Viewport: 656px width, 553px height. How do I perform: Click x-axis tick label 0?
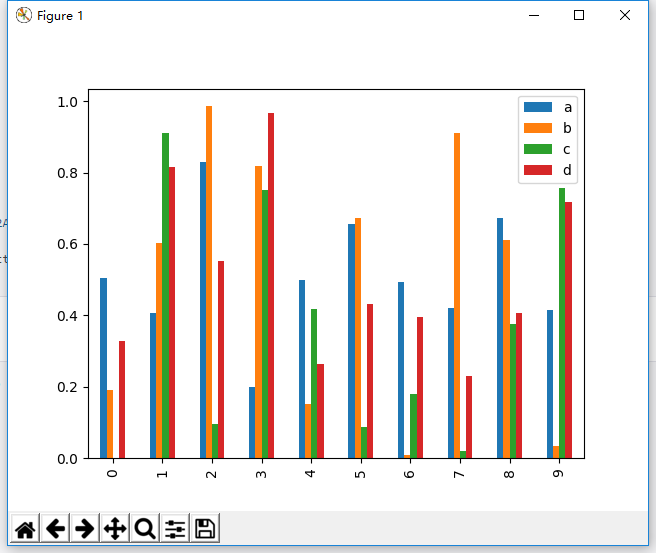[112, 474]
